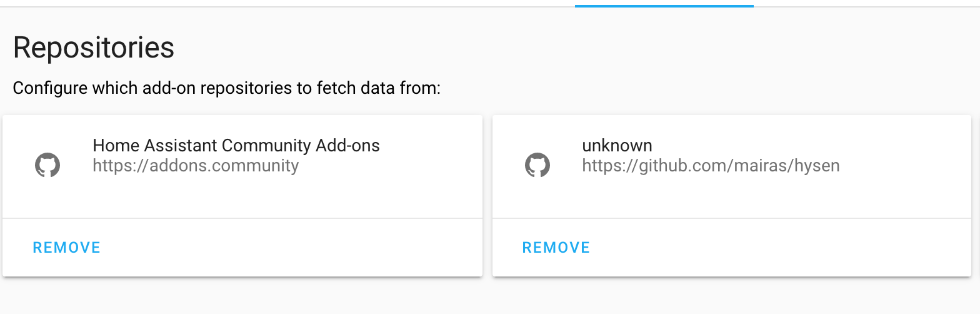Screen dimensions: 980x314
Task: Click the word 'Add-ons' in first repository title
Action: pyautogui.click(x=349, y=146)
